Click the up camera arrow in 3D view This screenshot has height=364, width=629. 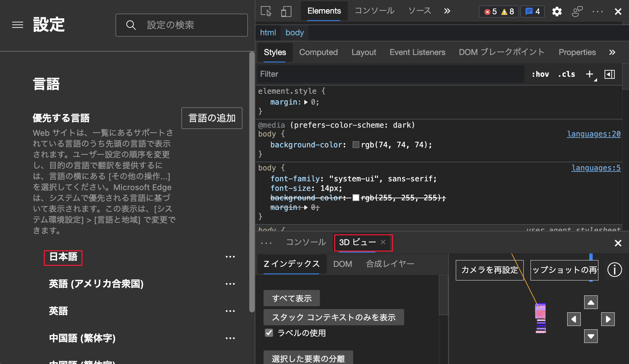(591, 302)
